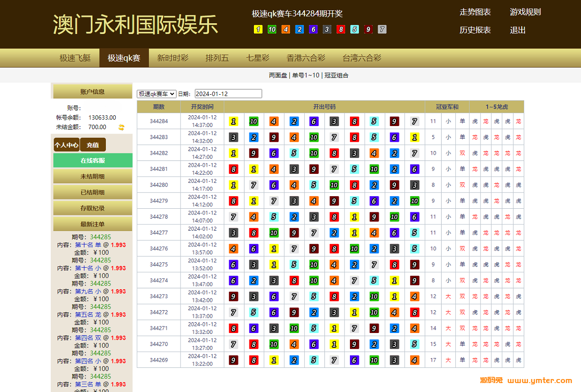Click green ball 10 in header draw result
The image size is (581, 392).
pyautogui.click(x=272, y=30)
